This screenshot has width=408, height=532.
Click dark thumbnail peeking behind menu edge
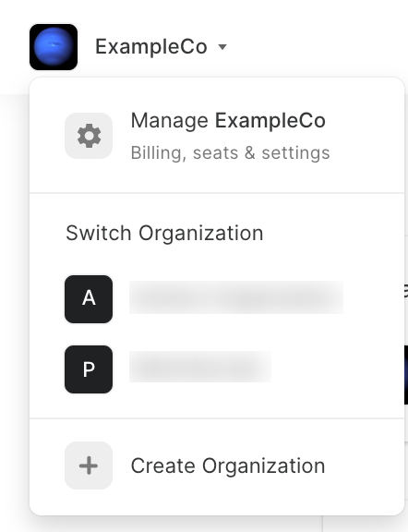point(406,375)
